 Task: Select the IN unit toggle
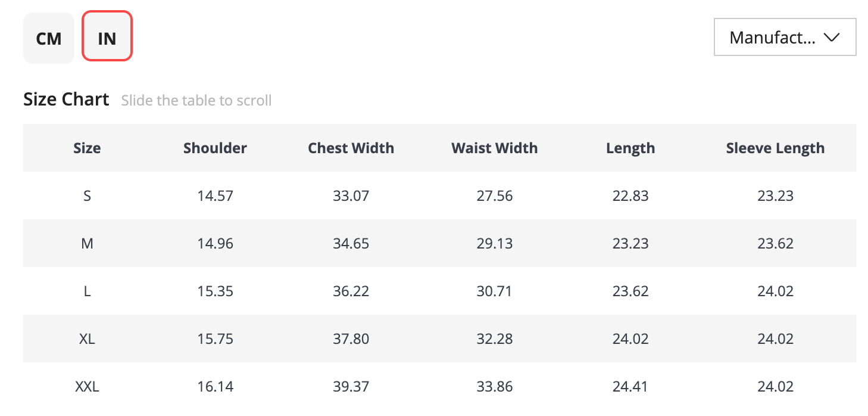(x=107, y=36)
